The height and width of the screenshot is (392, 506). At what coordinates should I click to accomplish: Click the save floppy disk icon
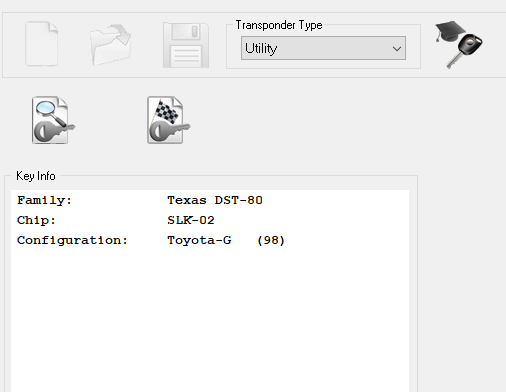186,45
